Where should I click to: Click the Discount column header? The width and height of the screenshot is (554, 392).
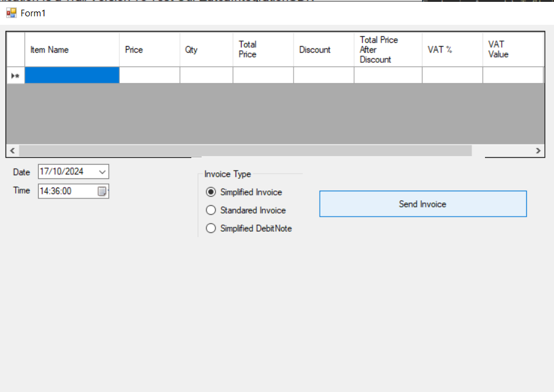click(x=323, y=50)
